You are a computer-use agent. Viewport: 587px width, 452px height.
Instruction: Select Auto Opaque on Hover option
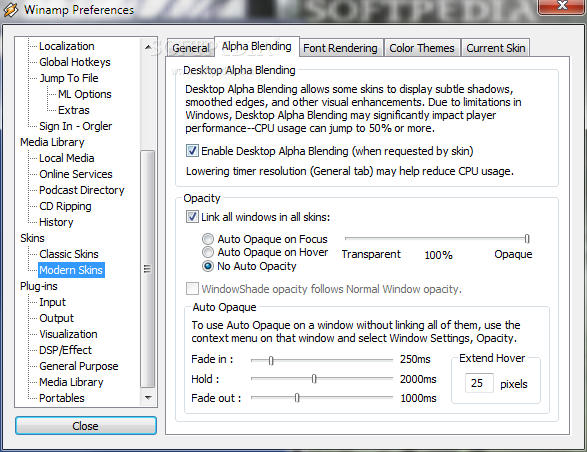(208, 252)
